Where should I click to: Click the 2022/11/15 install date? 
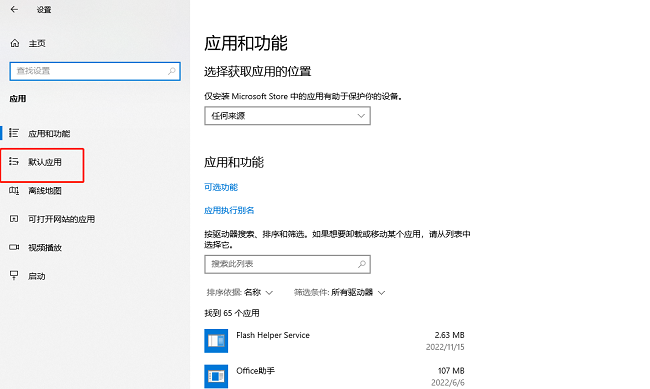(x=445, y=347)
